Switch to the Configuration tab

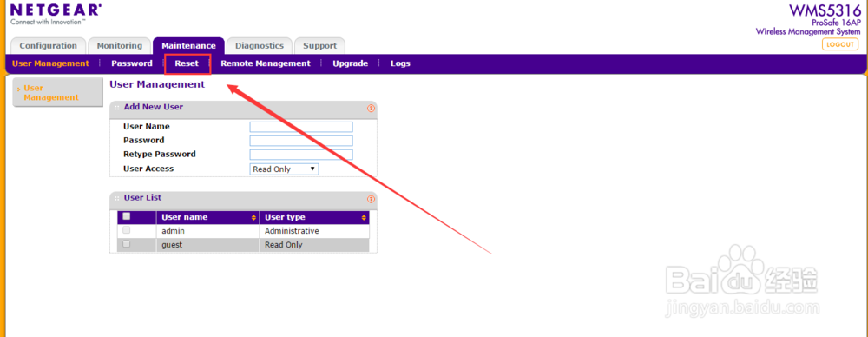point(48,46)
